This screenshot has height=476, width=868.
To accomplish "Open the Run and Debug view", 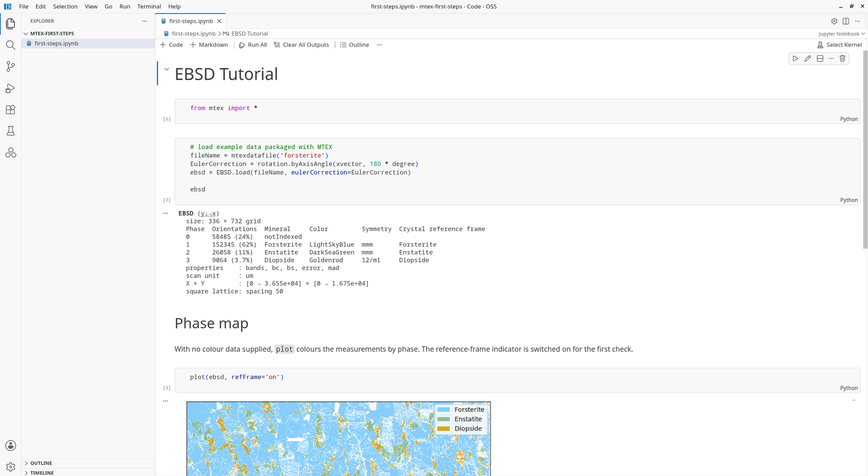I will [x=10, y=88].
